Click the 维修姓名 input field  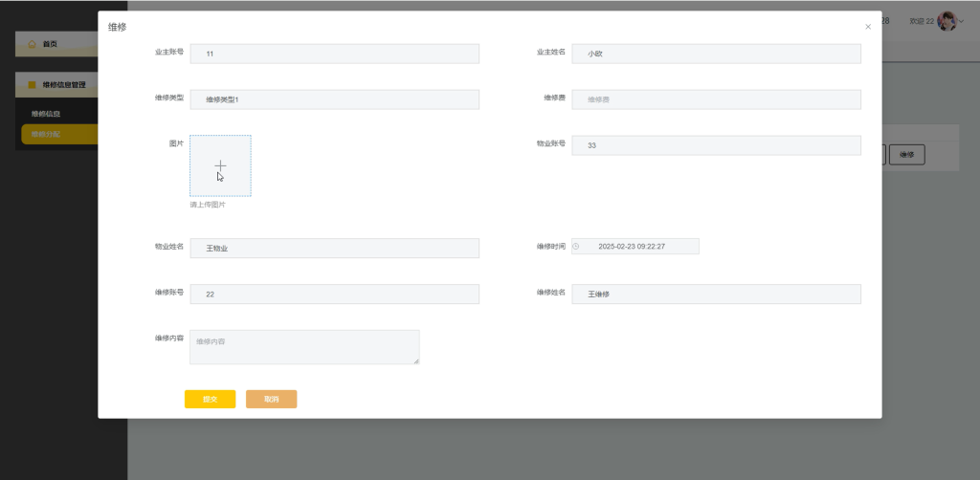point(716,294)
